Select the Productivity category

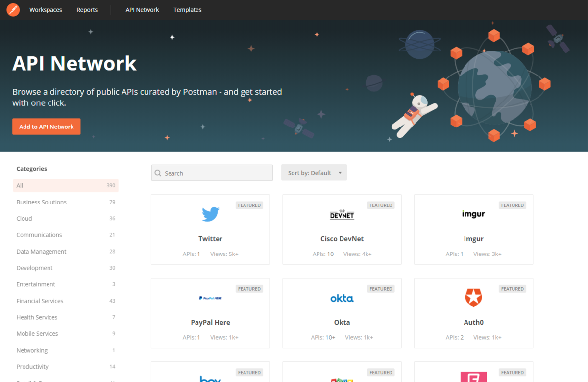[66, 367]
